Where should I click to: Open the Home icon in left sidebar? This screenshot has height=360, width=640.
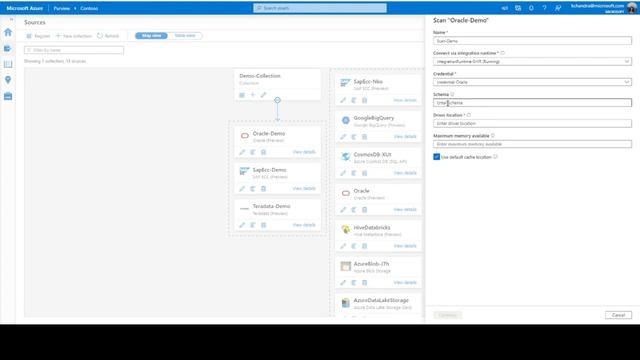(x=8, y=32)
